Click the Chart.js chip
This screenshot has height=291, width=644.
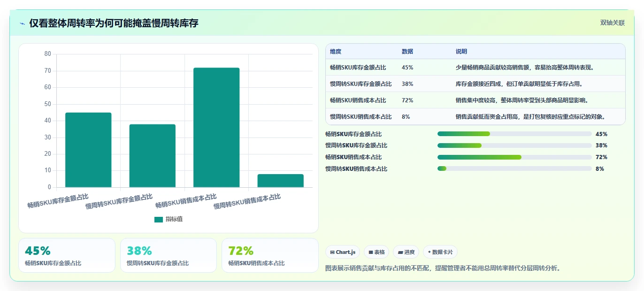point(343,252)
